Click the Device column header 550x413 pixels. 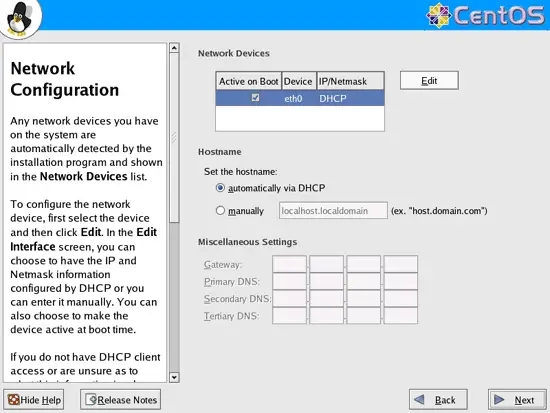tap(298, 81)
